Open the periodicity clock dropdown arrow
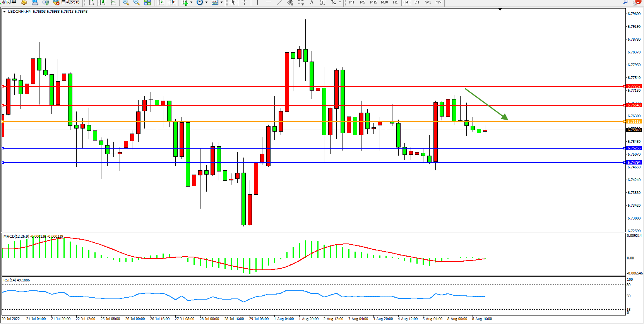The width and height of the screenshot is (644, 324). coord(206,2)
